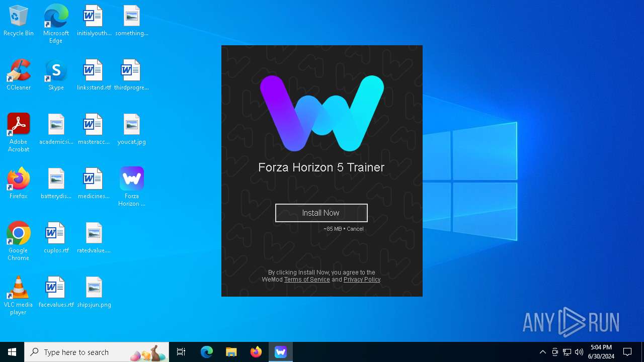644x362 pixels.
Task: Select Adobe Acrobat desktop shortcut
Action: (x=19, y=133)
